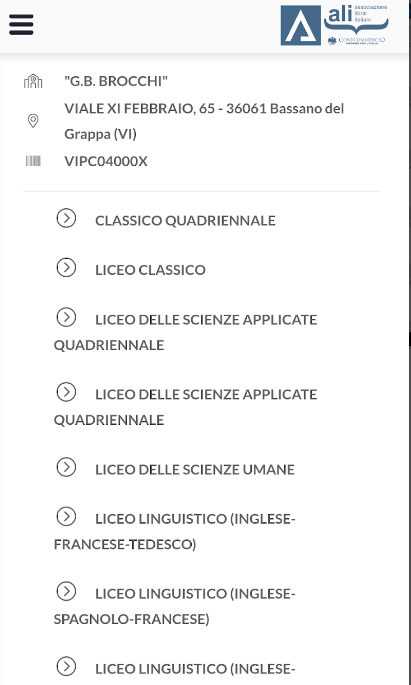The image size is (411, 685).
Task: Expand arrow for LINGUISTICO INGLESE-FRANCESE-TEDESCO
Action: (66, 517)
